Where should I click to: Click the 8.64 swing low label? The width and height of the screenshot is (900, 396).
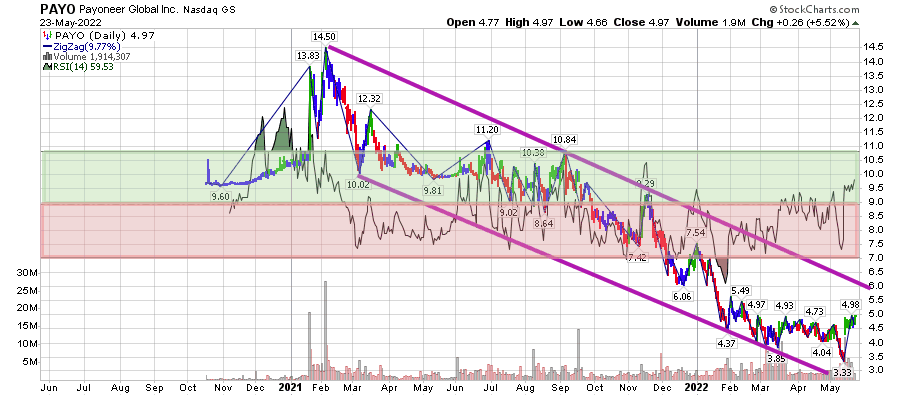(x=543, y=224)
